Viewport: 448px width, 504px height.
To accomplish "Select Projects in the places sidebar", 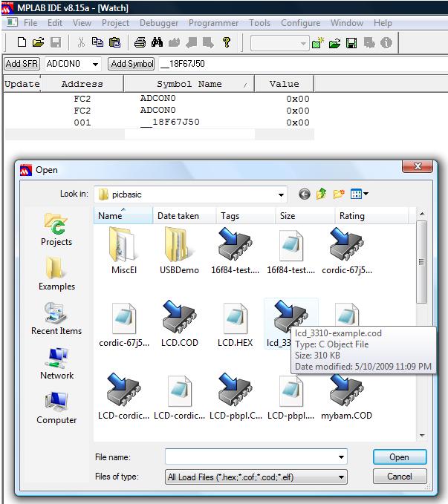I will click(x=56, y=229).
